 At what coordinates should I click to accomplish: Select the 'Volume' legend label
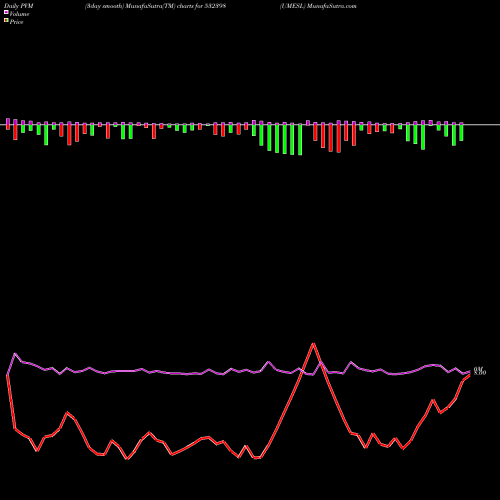click(19, 14)
